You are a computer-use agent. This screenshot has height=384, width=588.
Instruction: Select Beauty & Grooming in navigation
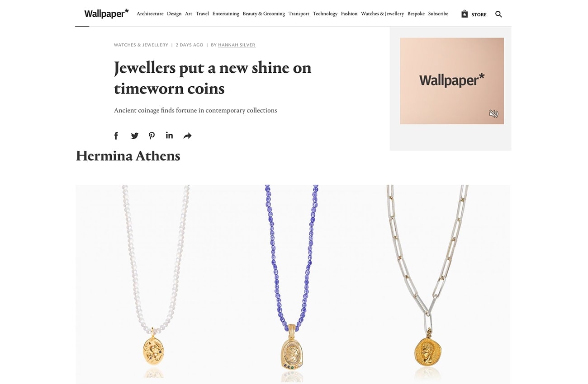(264, 14)
